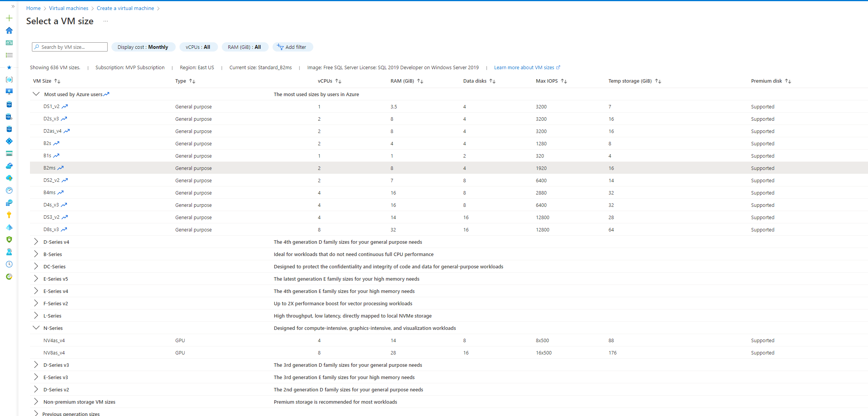Open the Home icon in the sidebar

click(x=9, y=30)
